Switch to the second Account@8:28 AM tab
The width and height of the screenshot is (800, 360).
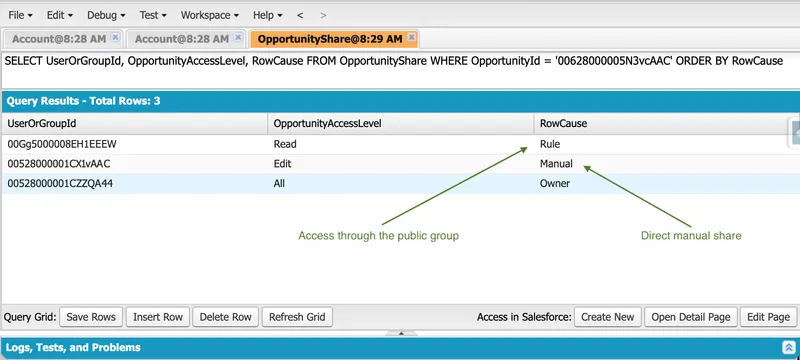click(x=185, y=39)
